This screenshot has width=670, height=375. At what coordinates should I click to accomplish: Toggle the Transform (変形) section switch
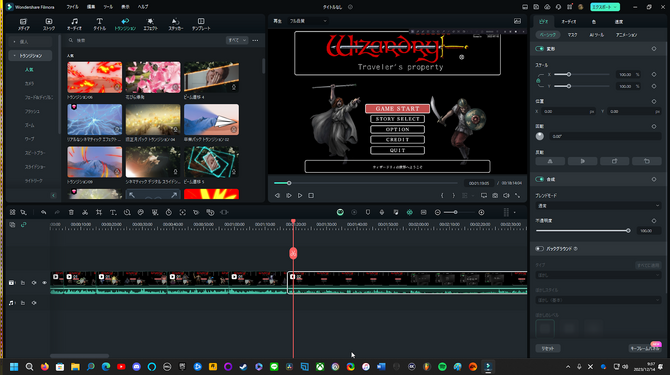pos(540,49)
